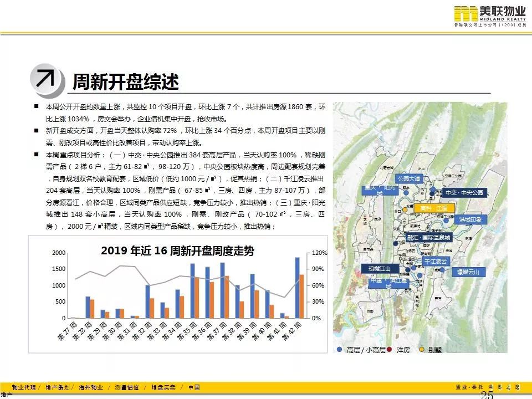The image size is (532, 399).
Task: Click the 500 left axis value
Action: pos(60,301)
